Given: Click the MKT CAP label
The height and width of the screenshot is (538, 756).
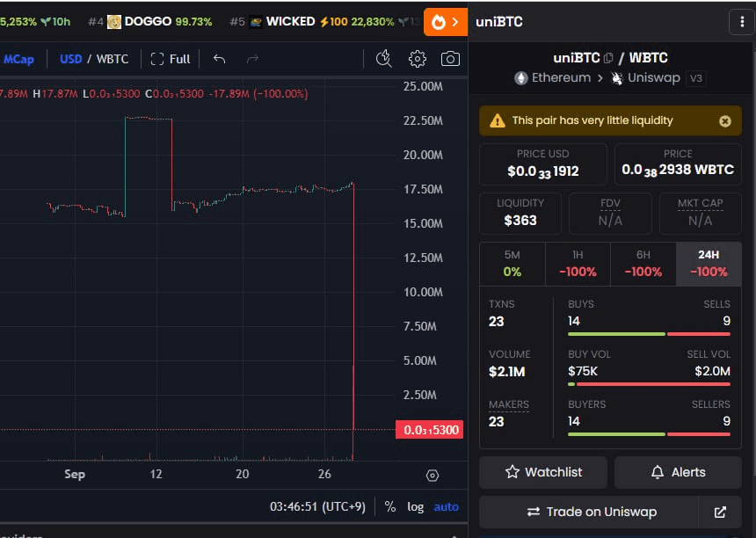Looking at the screenshot, I should click(x=700, y=203).
